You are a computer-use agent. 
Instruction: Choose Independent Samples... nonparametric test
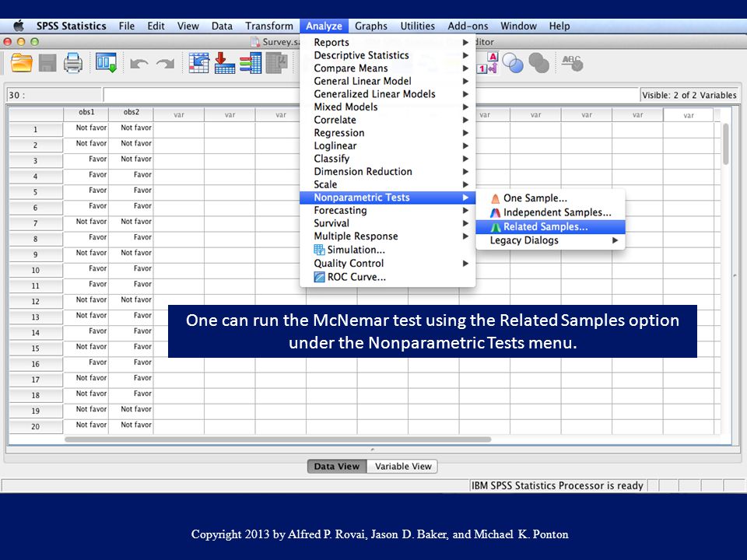pos(550,212)
